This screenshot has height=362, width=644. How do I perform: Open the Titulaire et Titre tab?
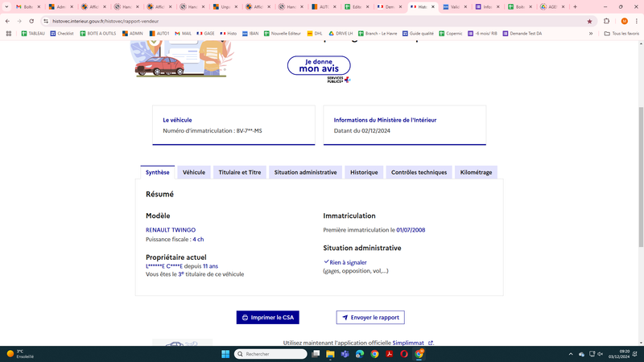[x=240, y=172]
